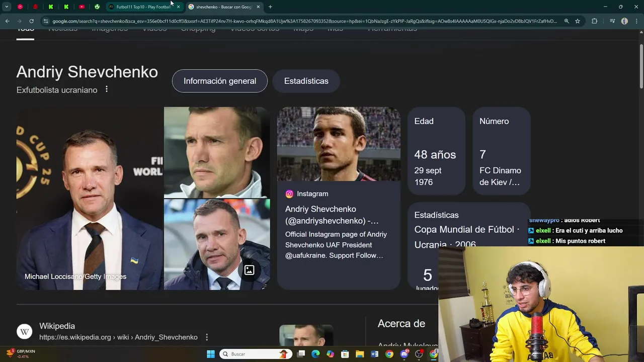Reload the current page
The width and height of the screenshot is (644, 362).
31,21
